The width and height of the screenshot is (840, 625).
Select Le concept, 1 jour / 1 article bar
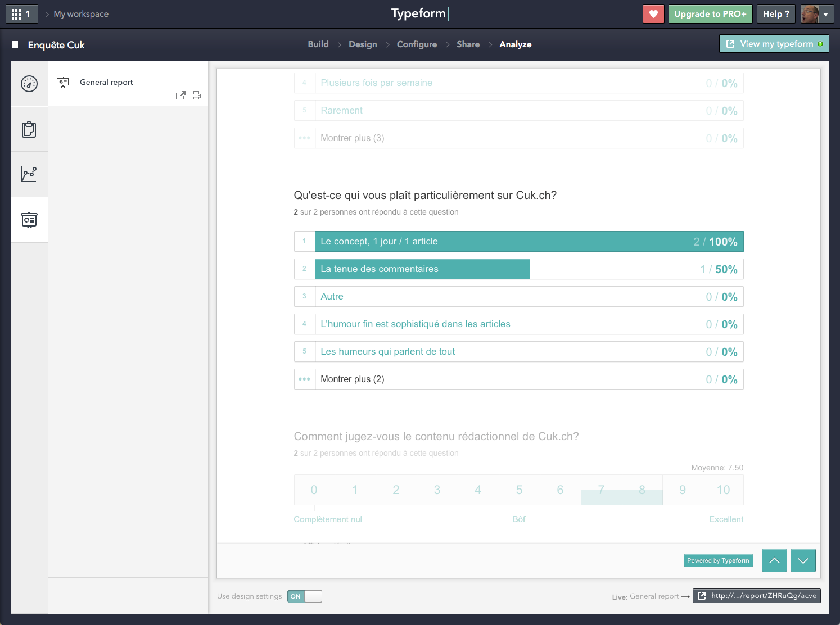pyautogui.click(x=518, y=242)
